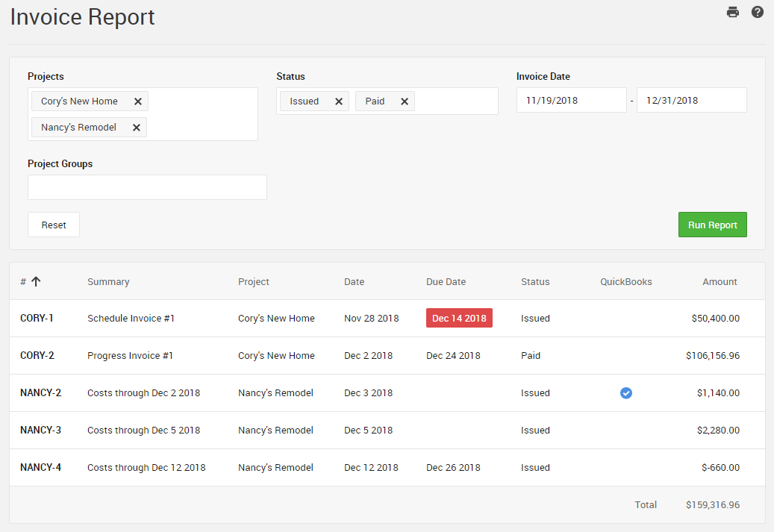Image resolution: width=774 pixels, height=532 pixels.
Task: Open invoice CORY-2 row
Action: (x=37, y=356)
